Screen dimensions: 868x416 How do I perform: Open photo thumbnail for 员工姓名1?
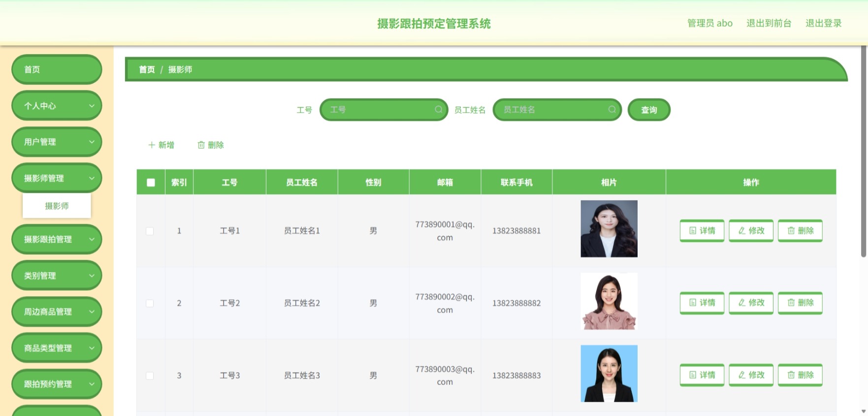pyautogui.click(x=609, y=229)
